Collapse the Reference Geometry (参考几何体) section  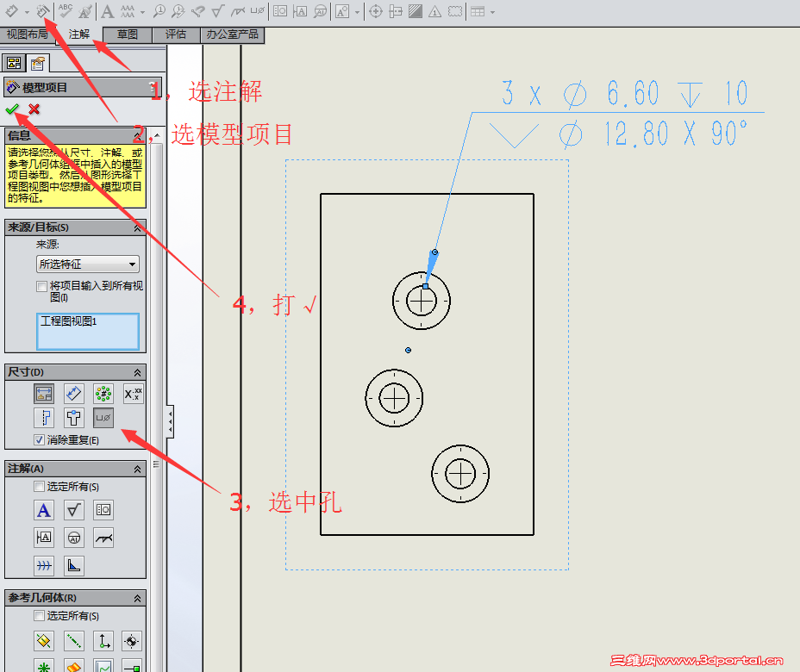(x=137, y=599)
